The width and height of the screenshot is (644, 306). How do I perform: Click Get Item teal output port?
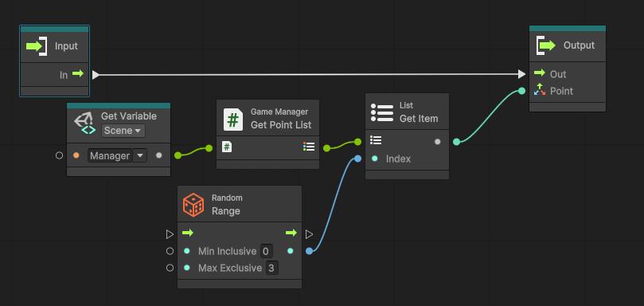coord(456,142)
